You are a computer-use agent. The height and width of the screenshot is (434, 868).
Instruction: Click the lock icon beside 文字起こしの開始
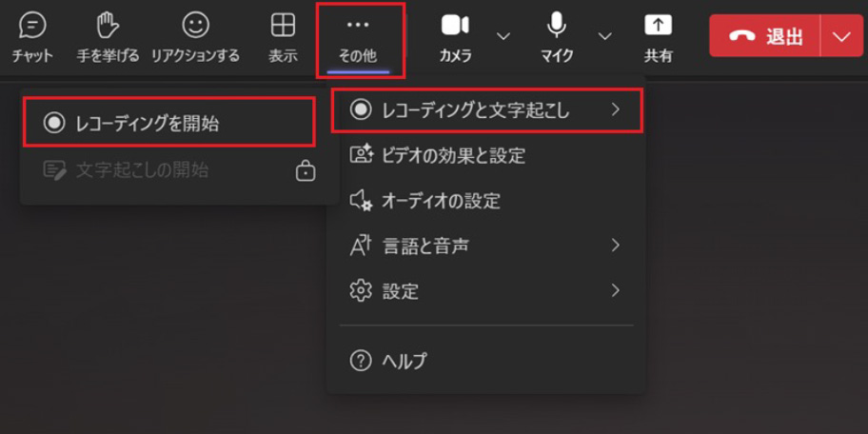pyautogui.click(x=305, y=171)
